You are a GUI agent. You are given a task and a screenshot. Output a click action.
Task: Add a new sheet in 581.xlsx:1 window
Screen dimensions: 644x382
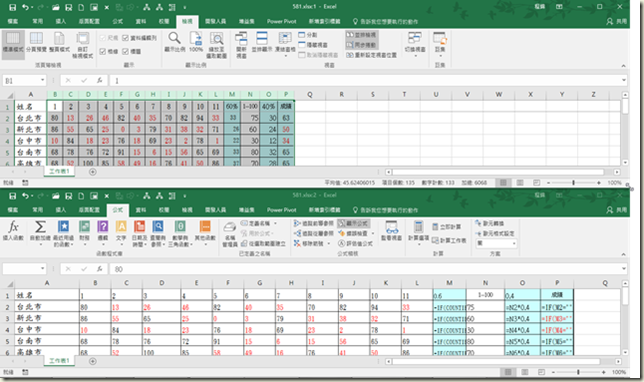coord(93,172)
